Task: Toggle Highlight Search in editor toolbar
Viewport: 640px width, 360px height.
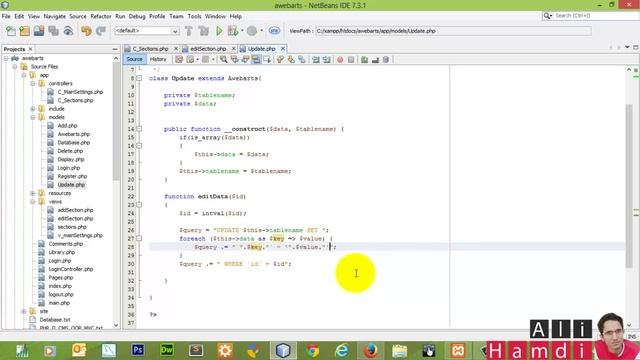Action: [x=256, y=60]
